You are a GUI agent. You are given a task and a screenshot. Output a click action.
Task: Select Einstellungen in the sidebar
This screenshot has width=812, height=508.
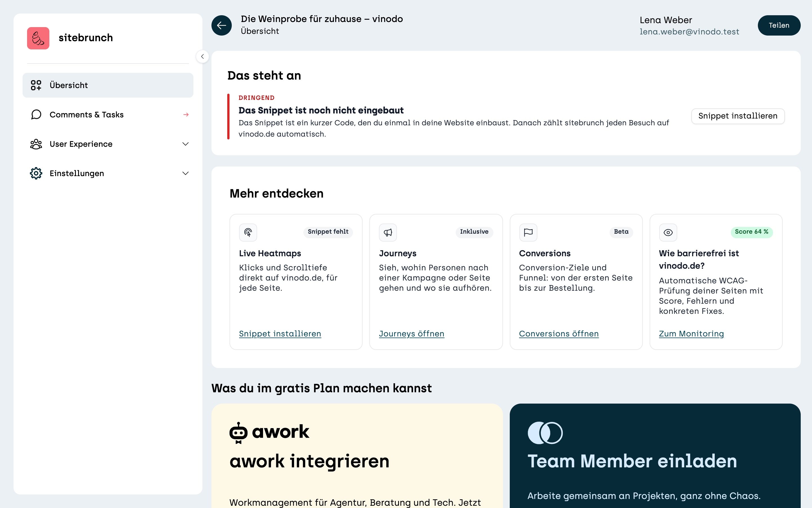click(108, 173)
